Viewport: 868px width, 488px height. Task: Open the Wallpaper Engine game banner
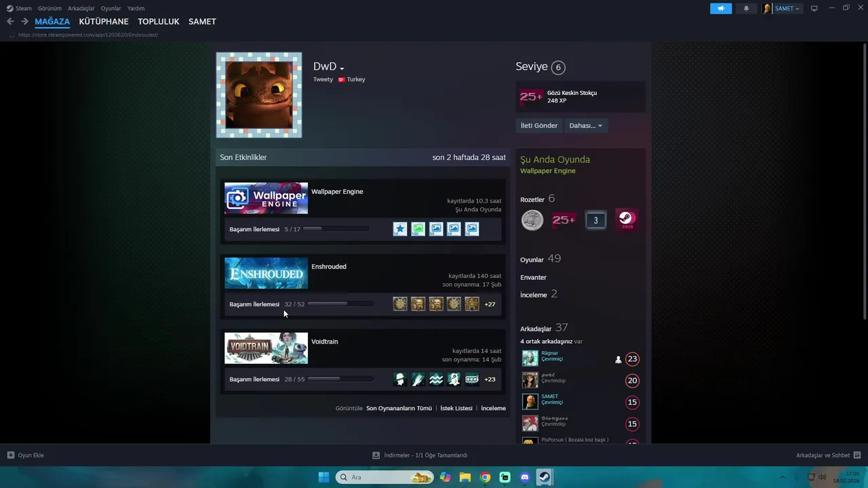click(x=266, y=199)
